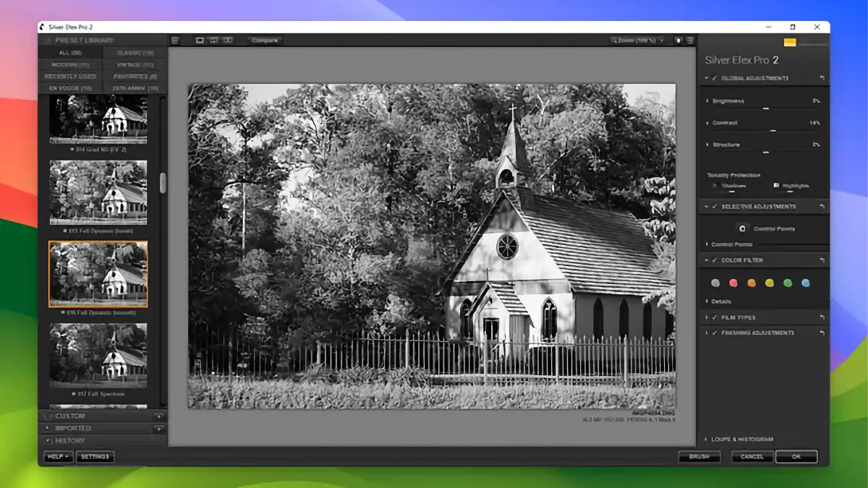
Task: Switch to split preview view icon
Action: 214,40
